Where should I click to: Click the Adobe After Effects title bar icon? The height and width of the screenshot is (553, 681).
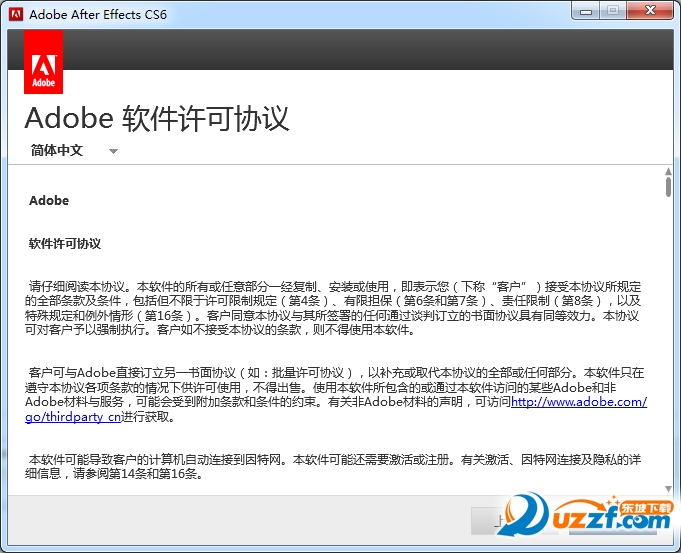coord(16,14)
